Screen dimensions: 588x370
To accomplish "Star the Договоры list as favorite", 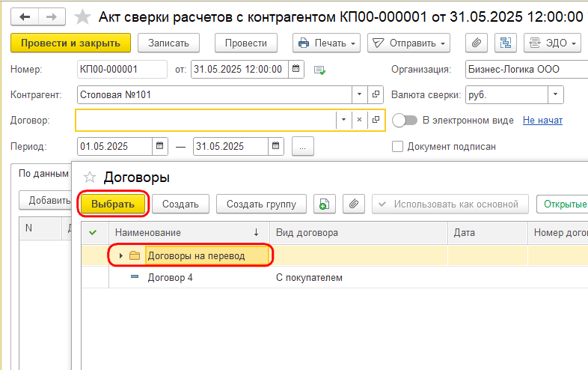I will (x=90, y=178).
